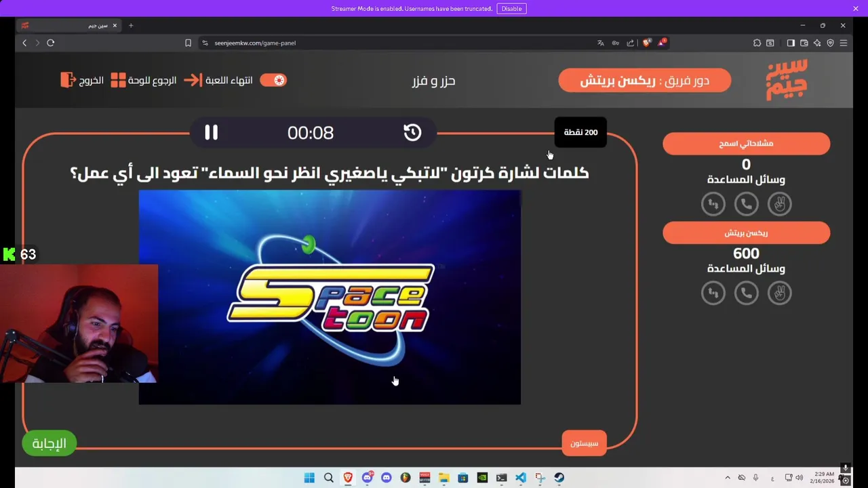Use swap lifeline for مشلاحاتي اسمح team

point(713,203)
